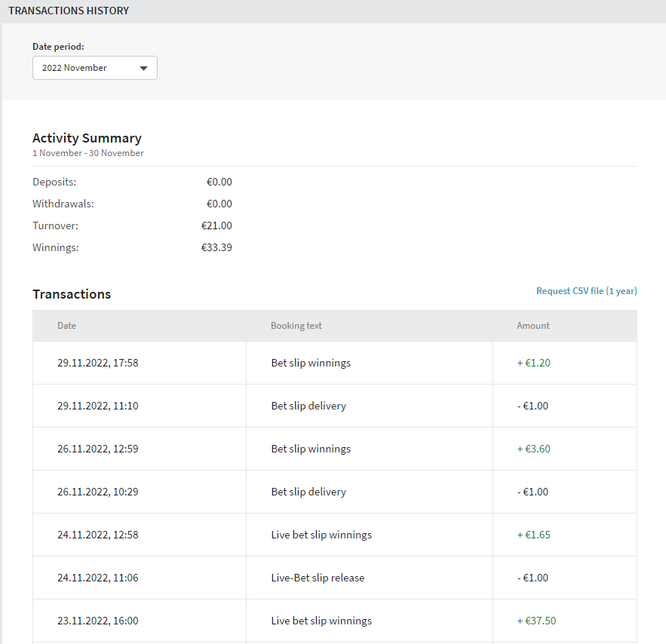The height and width of the screenshot is (644, 666).
Task: Click Request CSV file (1 year) link
Action: (587, 291)
